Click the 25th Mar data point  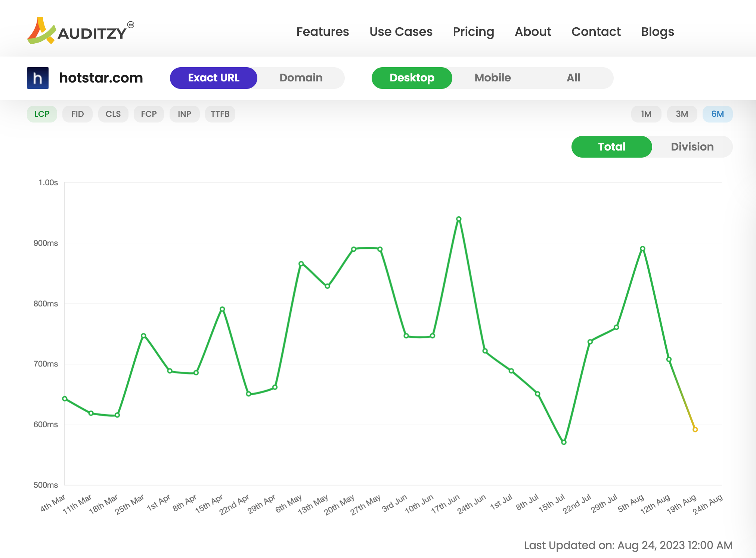[143, 336]
